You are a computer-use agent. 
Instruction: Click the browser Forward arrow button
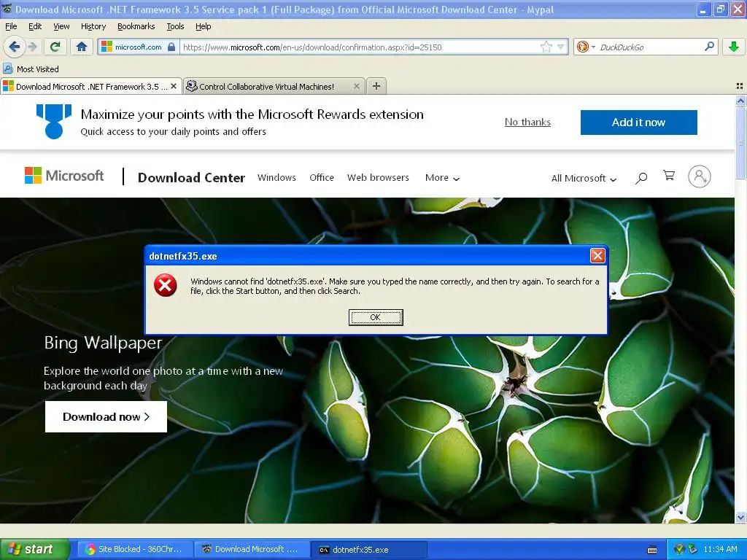click(32, 47)
